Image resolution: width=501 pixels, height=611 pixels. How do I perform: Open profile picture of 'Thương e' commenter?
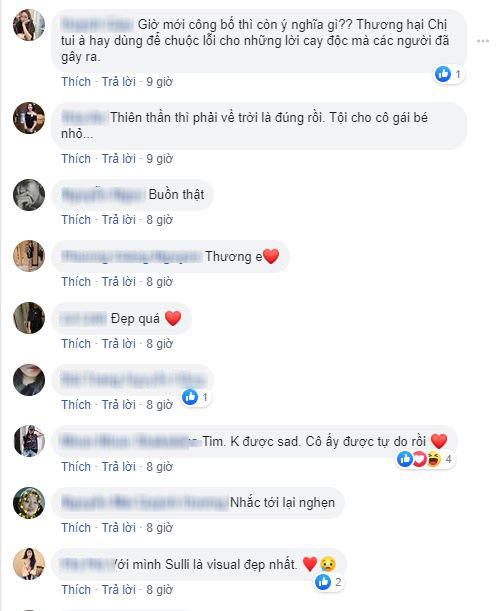click(29, 256)
